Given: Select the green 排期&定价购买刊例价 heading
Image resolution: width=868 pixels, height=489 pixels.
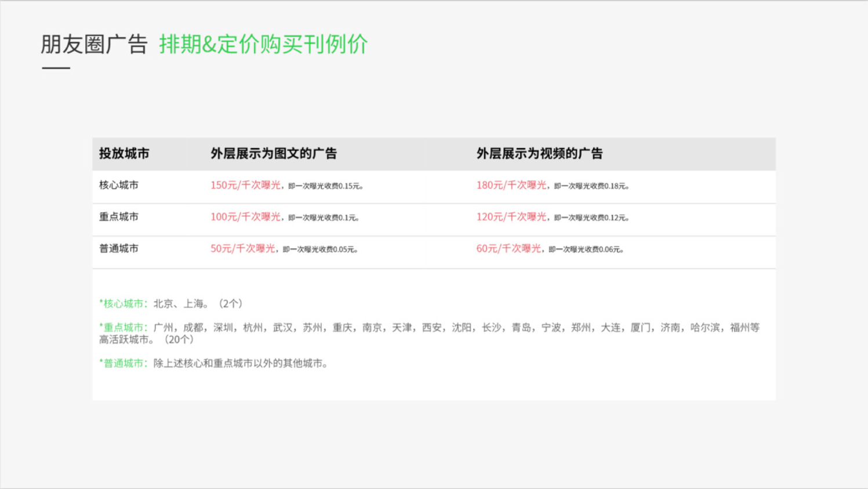Looking at the screenshot, I should [x=263, y=44].
